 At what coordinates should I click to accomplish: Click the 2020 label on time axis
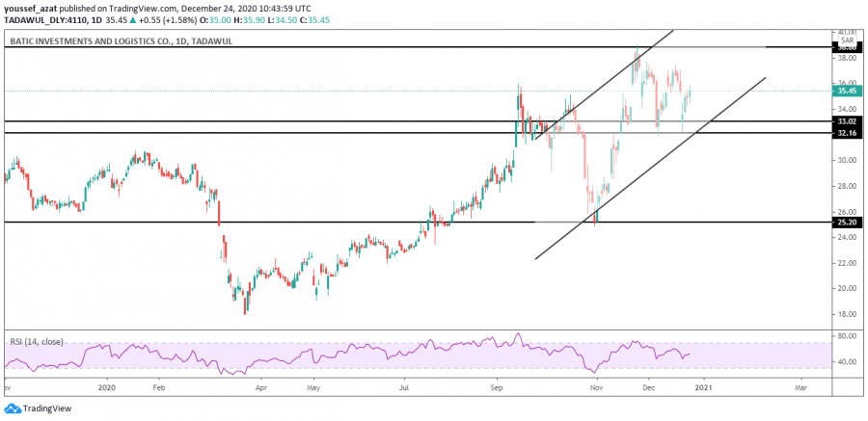(107, 387)
